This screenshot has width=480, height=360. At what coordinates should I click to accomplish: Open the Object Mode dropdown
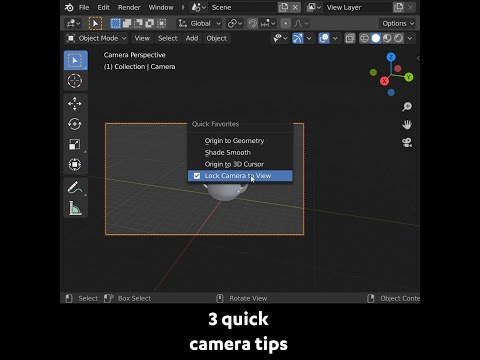click(96, 38)
